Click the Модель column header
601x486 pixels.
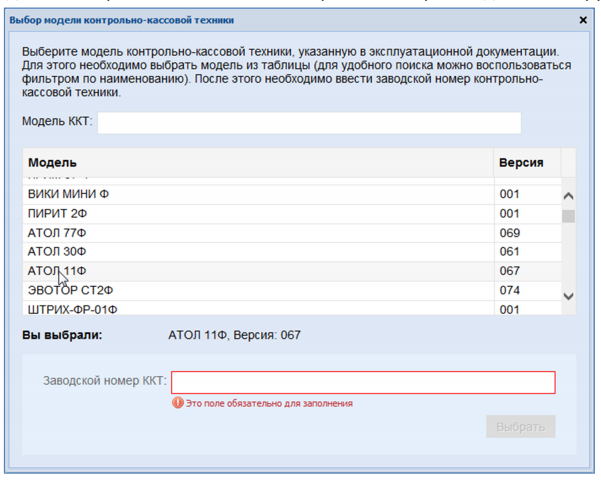point(258,163)
